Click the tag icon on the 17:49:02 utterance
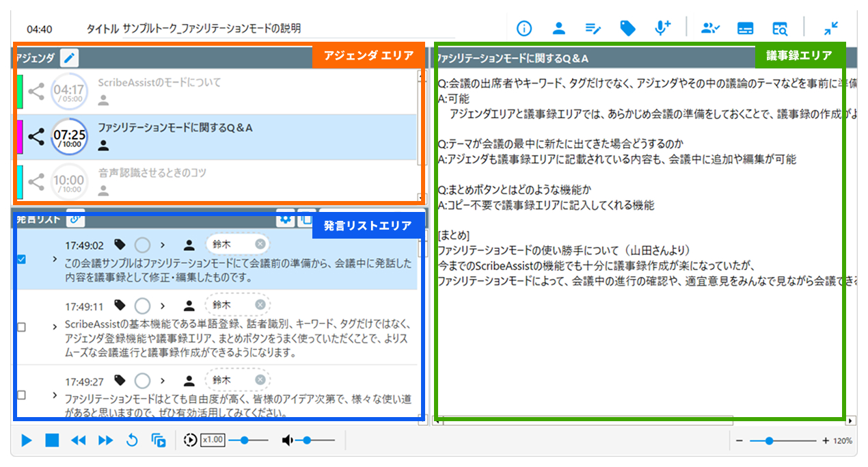This screenshot has width=868, height=467. tap(120, 245)
